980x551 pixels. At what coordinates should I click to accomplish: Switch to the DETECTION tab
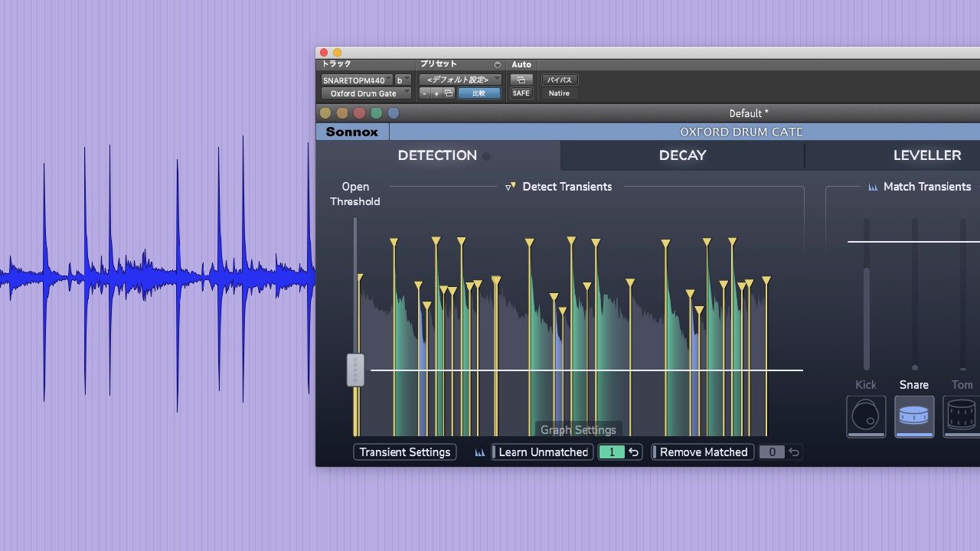(437, 155)
